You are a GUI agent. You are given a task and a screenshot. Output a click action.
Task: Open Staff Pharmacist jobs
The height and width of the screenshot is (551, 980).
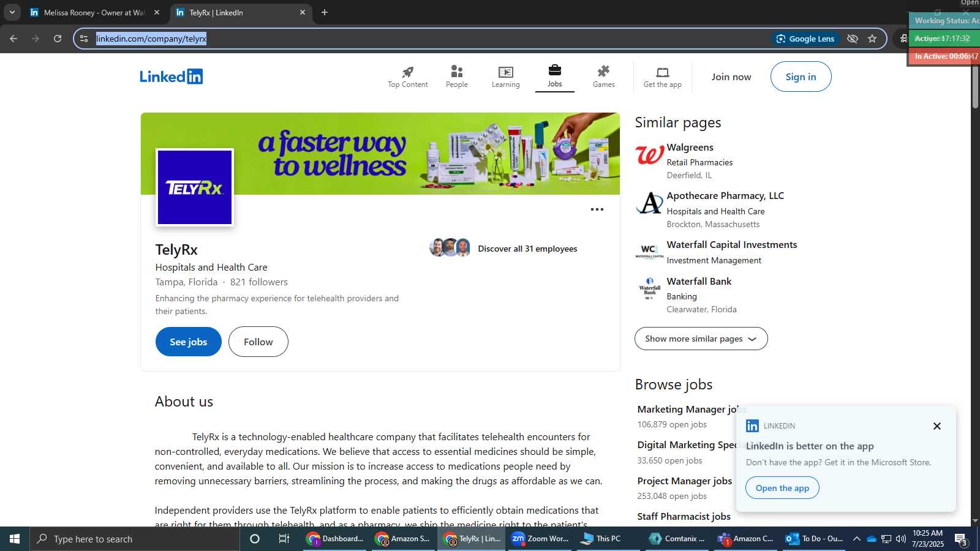point(684,517)
